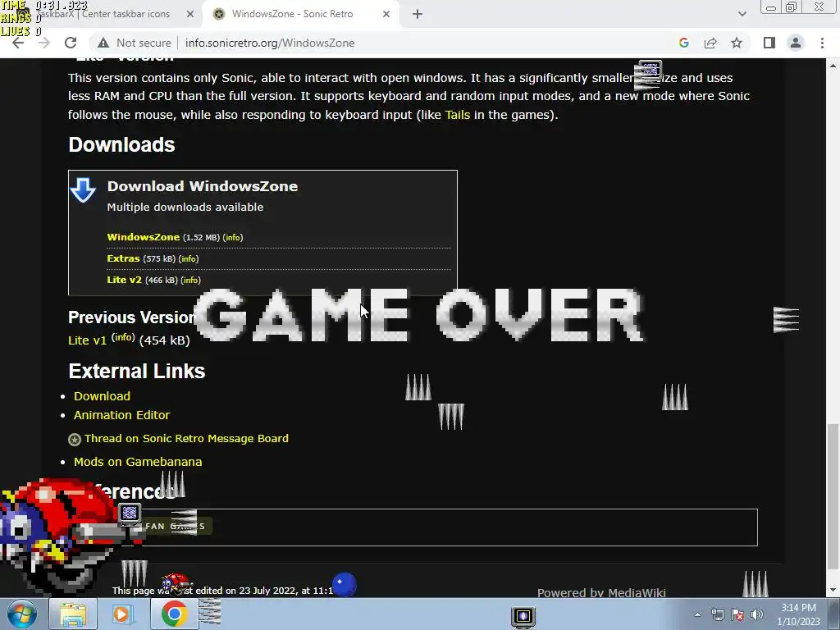Viewport: 840px width, 630px height.
Task: Open info link beside Lite v1
Action: coord(123,337)
